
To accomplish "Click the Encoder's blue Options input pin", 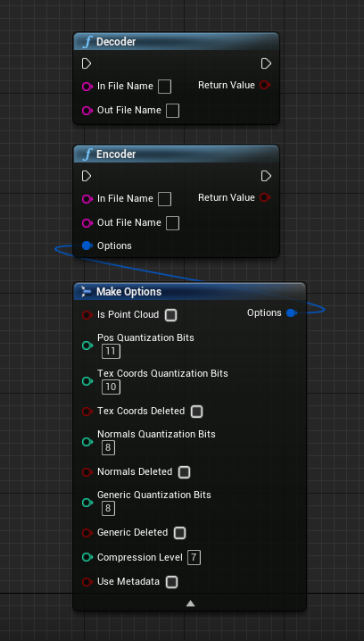I will pyautogui.click(x=87, y=246).
